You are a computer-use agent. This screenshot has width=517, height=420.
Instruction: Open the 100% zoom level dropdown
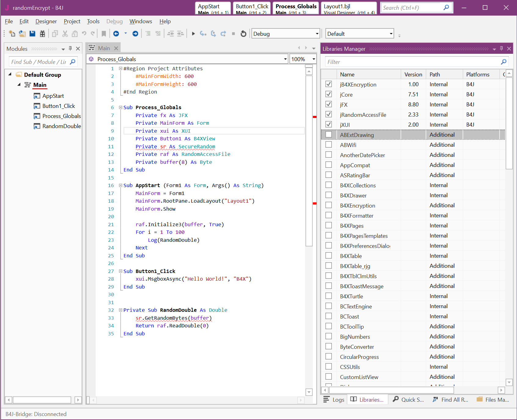(313, 59)
